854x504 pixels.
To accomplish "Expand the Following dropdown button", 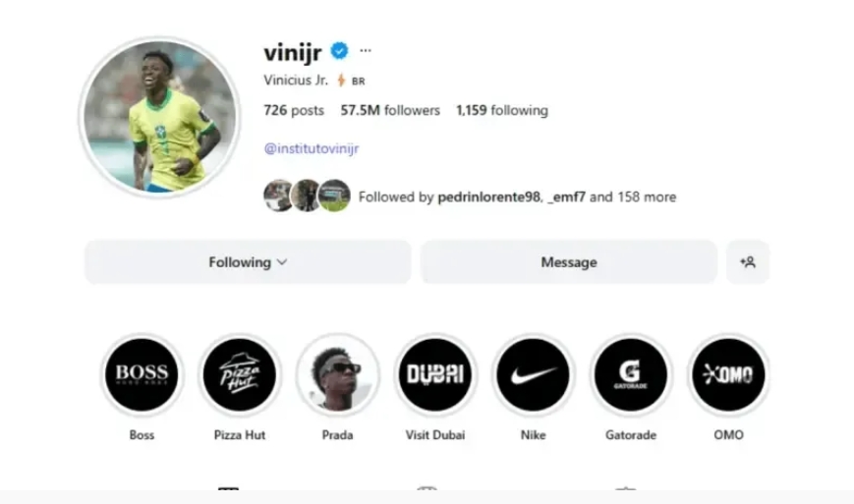I will [x=248, y=262].
